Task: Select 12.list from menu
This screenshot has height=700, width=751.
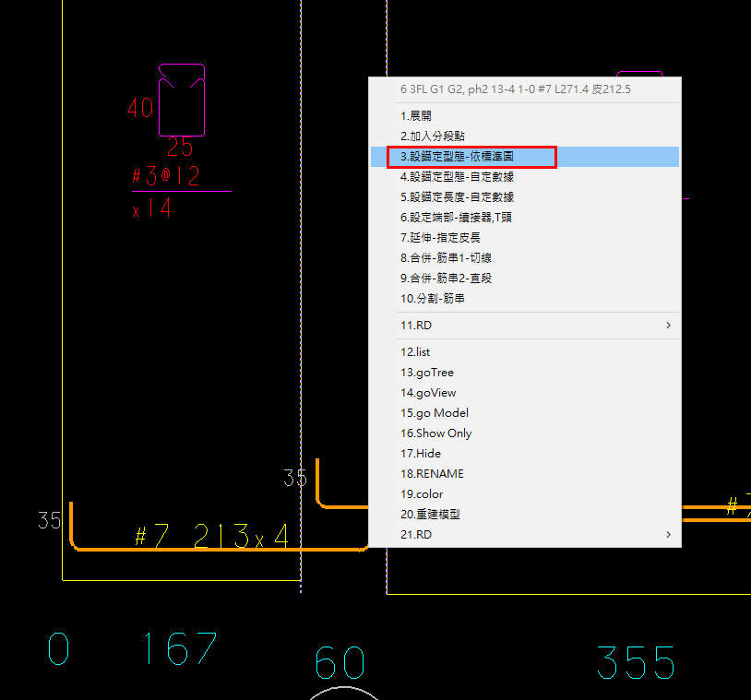Action: tap(524, 352)
